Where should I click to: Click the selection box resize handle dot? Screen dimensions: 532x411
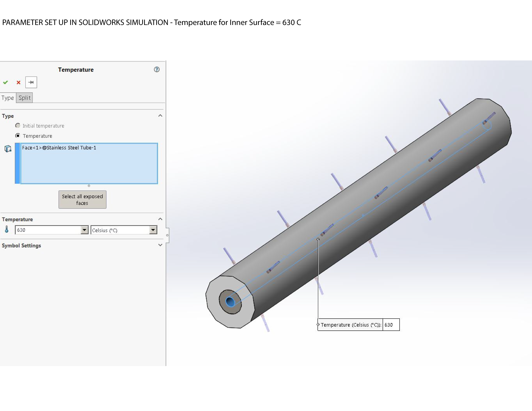pos(89,186)
